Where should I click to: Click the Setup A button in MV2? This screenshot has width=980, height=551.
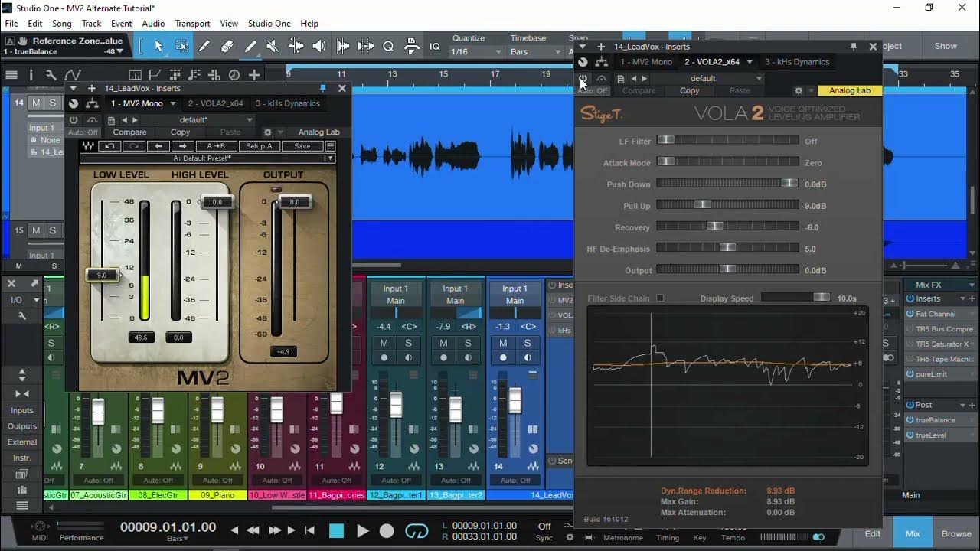[259, 146]
